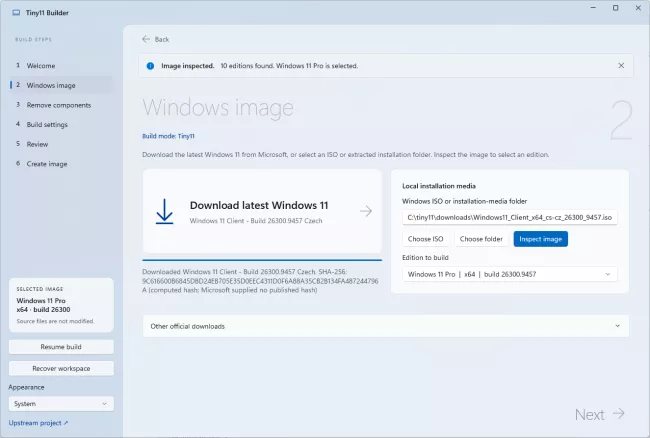
Task: Click the Choose ISO button
Action: (425, 239)
